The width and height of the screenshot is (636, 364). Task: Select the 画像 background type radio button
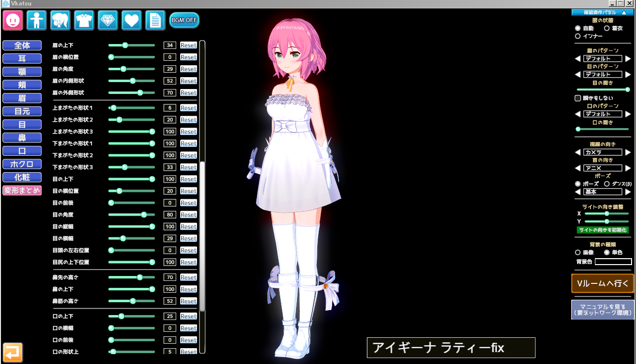click(578, 253)
